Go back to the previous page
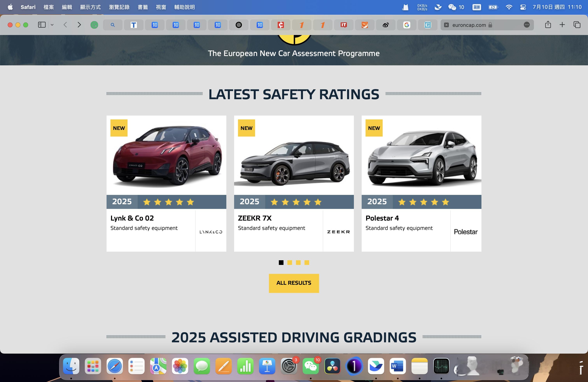588x382 pixels. click(x=65, y=25)
